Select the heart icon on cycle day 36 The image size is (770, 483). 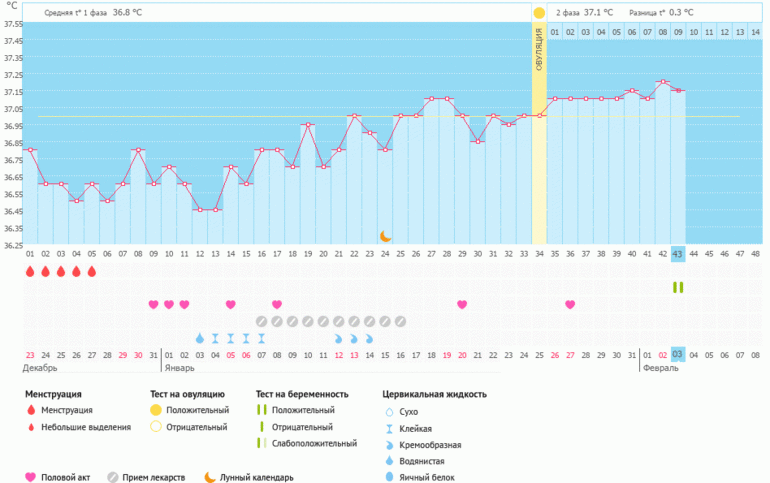570,304
